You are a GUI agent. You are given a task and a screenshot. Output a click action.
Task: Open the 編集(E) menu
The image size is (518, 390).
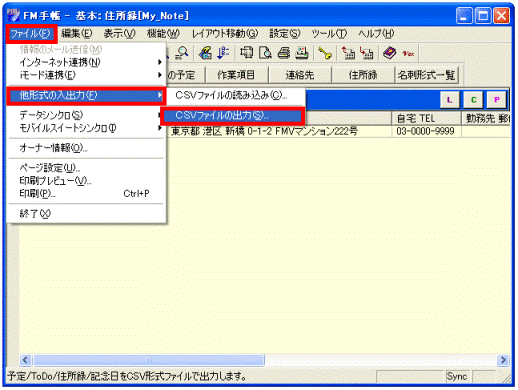77,34
